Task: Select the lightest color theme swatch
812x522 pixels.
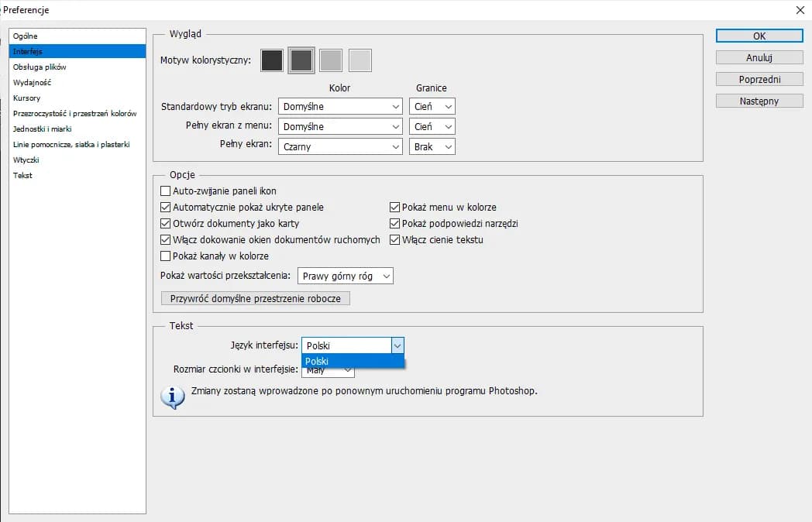Action: pos(360,60)
